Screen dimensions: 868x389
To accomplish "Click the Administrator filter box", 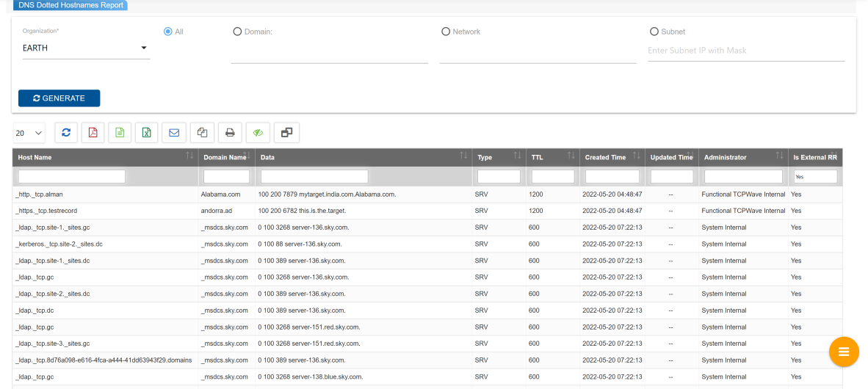I will click(743, 176).
